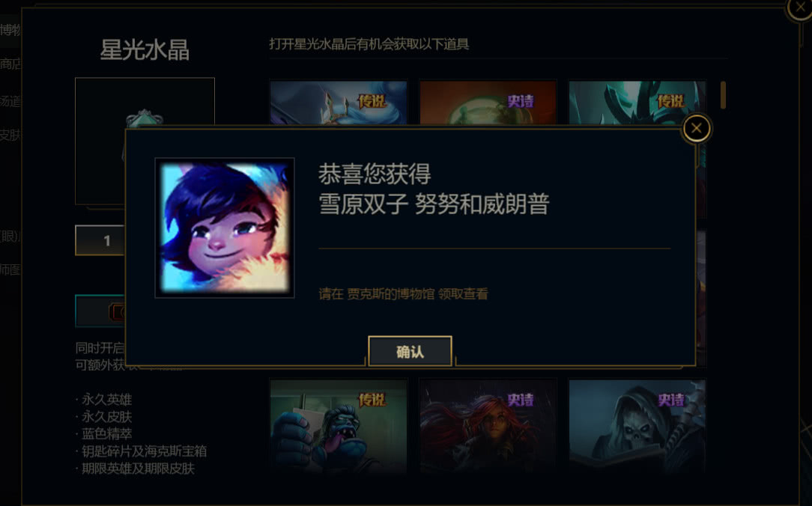This screenshot has width=812, height=506.
Task: Select bottom-left 传说 gorilla skin thumbnail
Action: pyautogui.click(x=338, y=427)
